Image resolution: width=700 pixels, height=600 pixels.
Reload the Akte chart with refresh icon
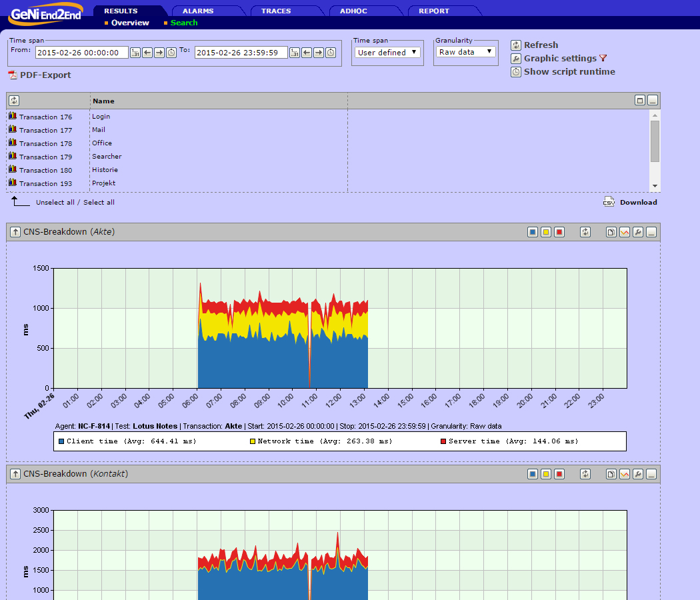pyautogui.click(x=585, y=232)
